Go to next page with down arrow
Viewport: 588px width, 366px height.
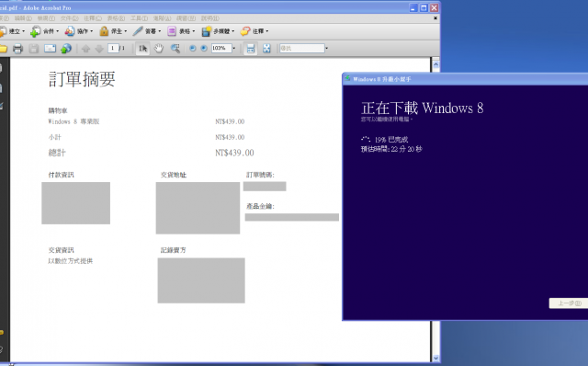[x=99, y=49]
